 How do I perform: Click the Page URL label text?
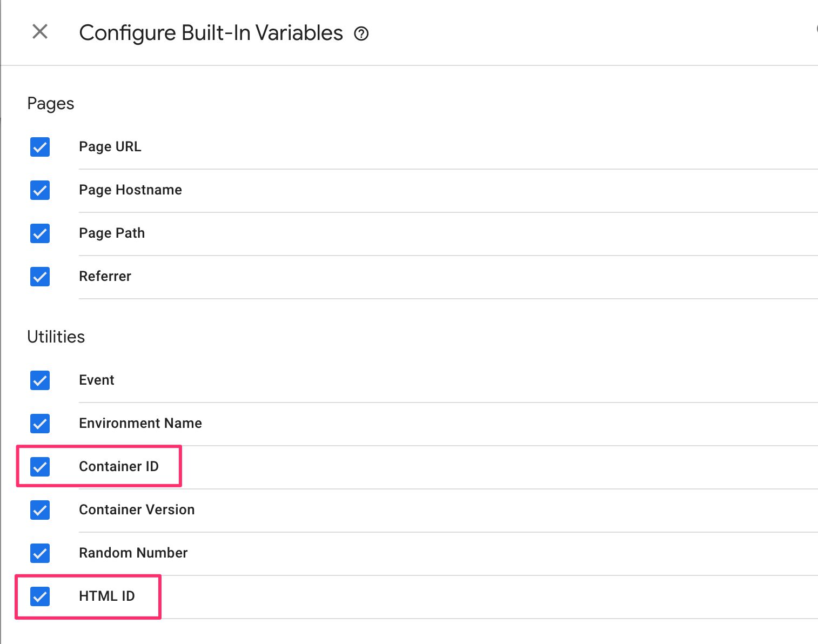coord(110,147)
